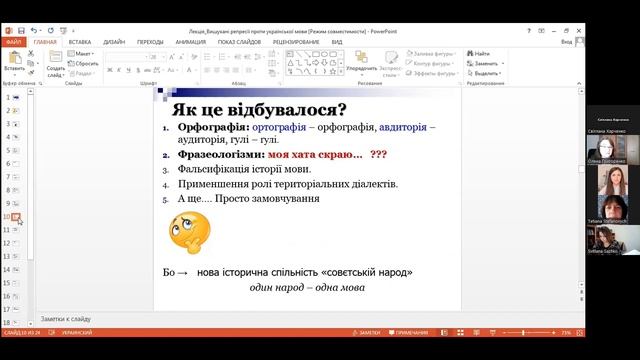Screen dimensions: 640x360
Task: Click the decrease font size icon
Action: [x=181, y=57]
